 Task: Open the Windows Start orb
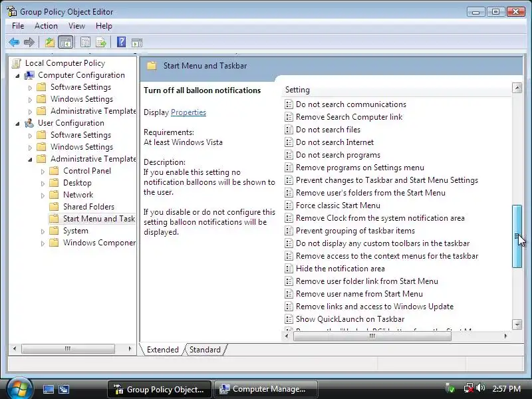[19, 388]
